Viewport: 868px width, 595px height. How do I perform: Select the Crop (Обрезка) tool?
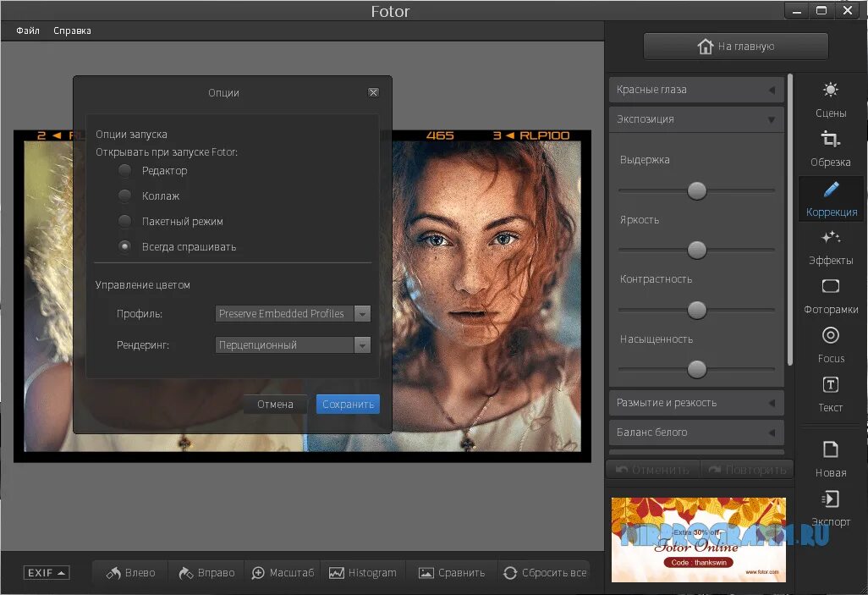pos(831,149)
